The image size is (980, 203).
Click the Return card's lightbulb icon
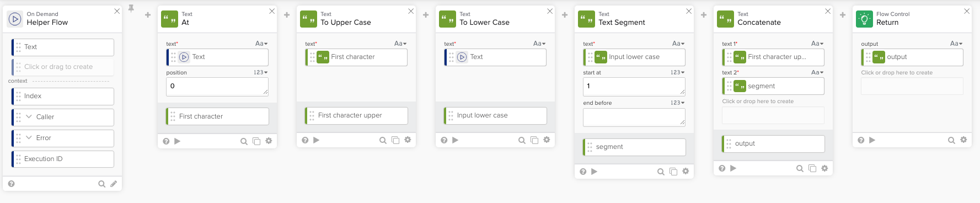pyautogui.click(x=864, y=19)
